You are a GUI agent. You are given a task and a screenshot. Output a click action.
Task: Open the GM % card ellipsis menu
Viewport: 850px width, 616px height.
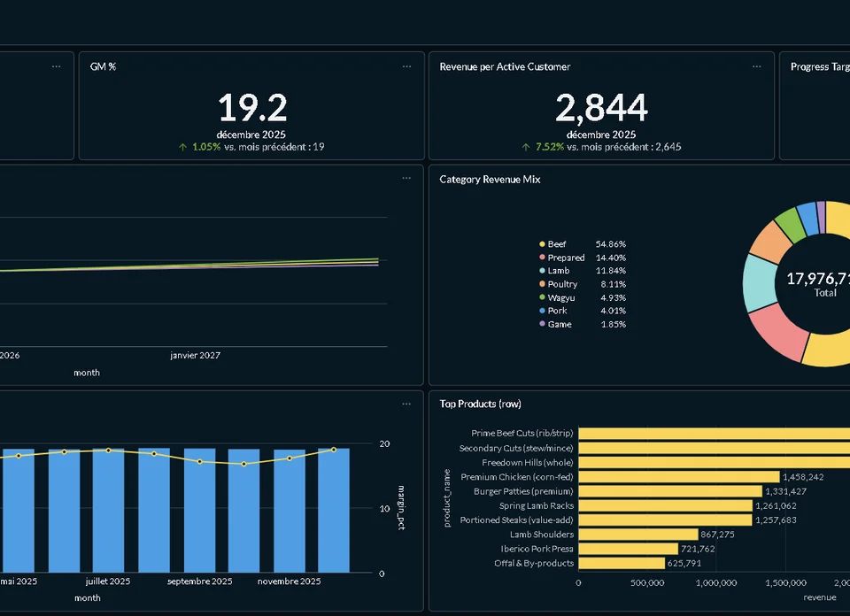click(406, 66)
